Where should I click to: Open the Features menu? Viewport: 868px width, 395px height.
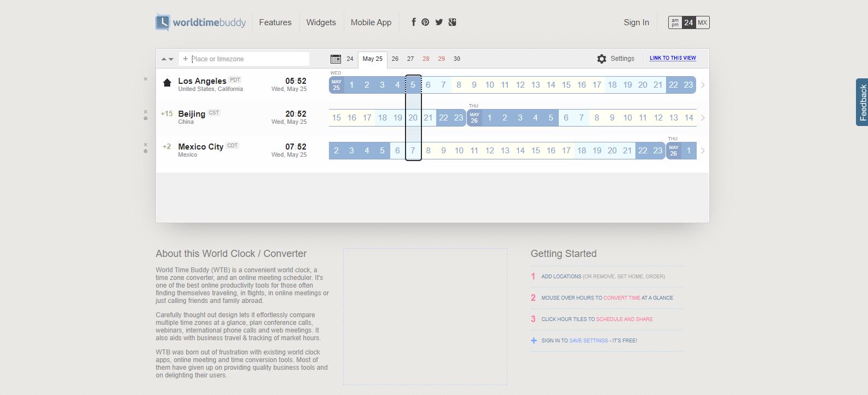pos(275,22)
